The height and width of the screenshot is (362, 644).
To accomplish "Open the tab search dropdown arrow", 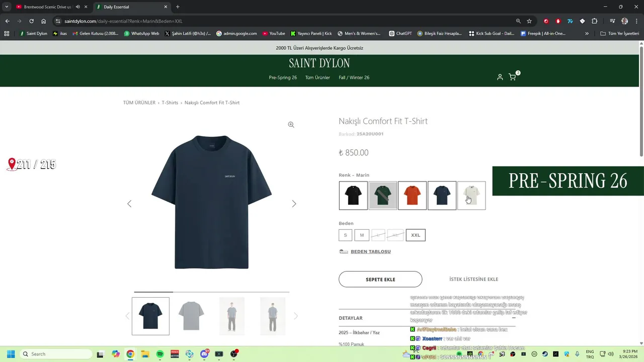I will coord(7,7).
